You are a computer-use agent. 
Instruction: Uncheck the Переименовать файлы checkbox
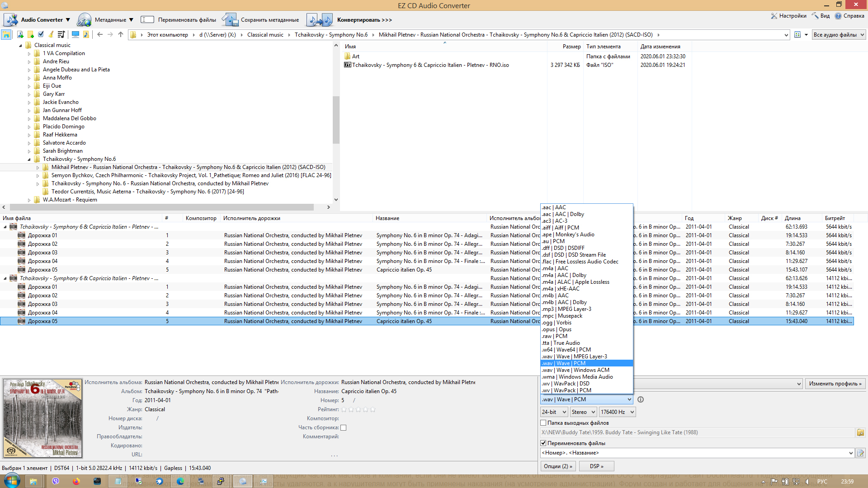[543, 443]
